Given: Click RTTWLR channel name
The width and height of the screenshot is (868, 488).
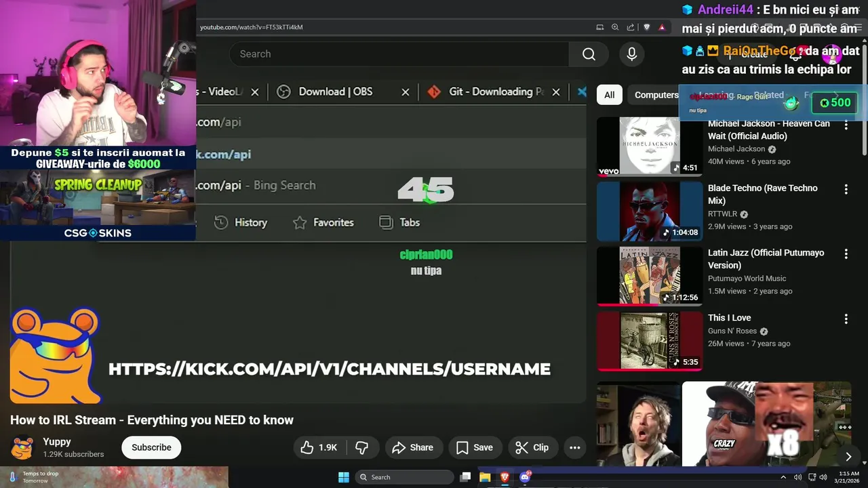Looking at the screenshot, I should click(x=722, y=213).
